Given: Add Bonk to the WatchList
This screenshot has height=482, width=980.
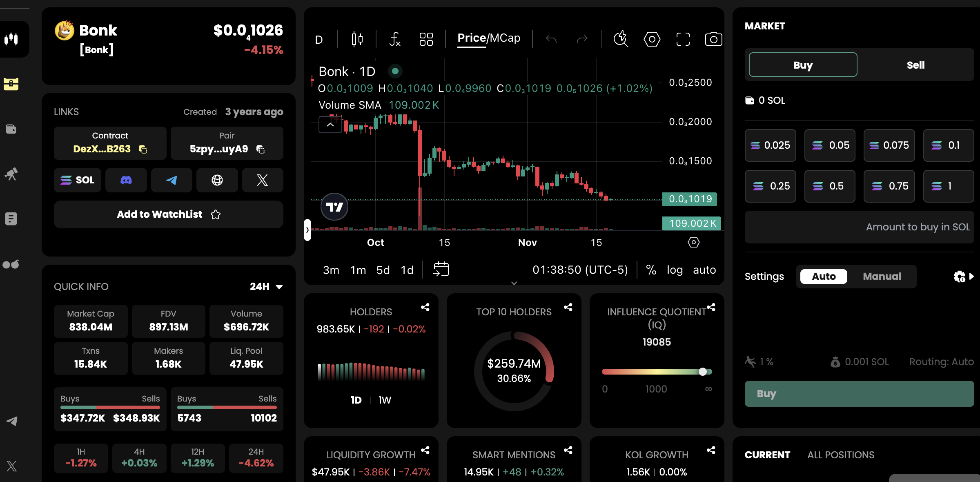Looking at the screenshot, I should 168,214.
